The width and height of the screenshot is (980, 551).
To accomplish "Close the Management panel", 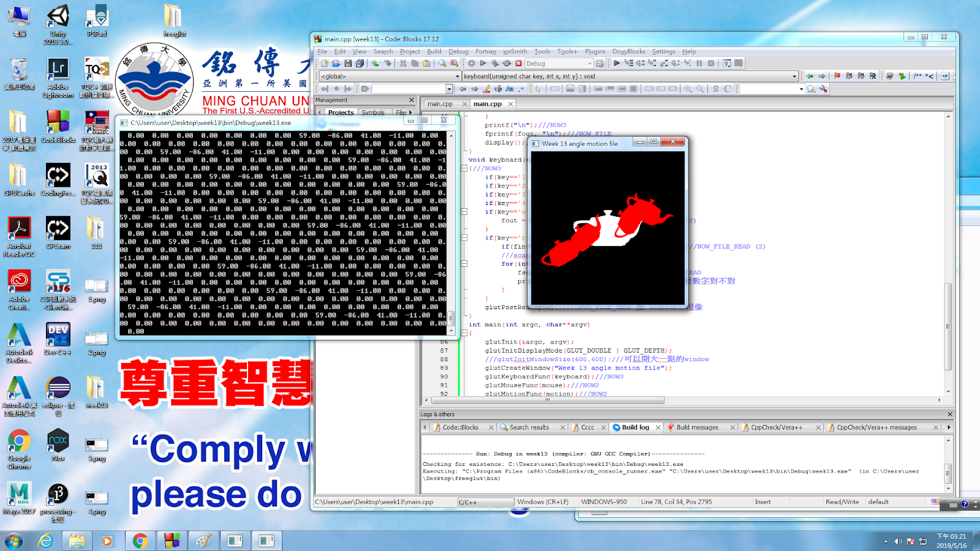I will pos(412,100).
